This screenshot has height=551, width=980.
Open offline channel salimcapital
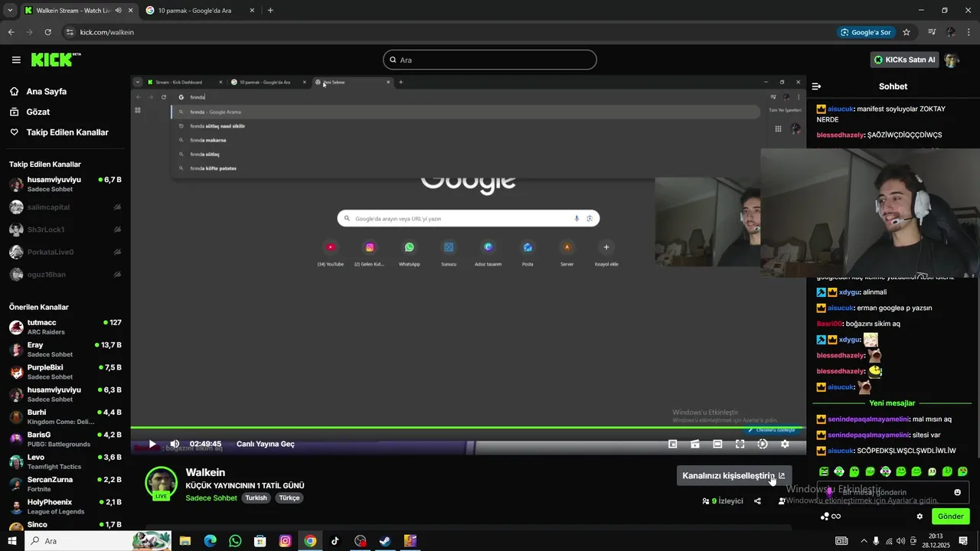pos(65,207)
